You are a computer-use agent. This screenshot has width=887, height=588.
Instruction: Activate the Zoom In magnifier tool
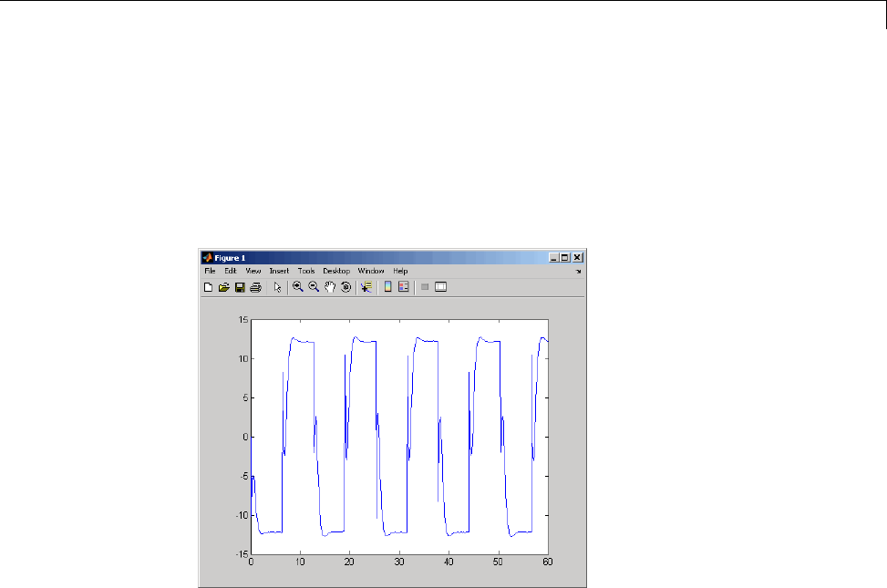click(297, 287)
